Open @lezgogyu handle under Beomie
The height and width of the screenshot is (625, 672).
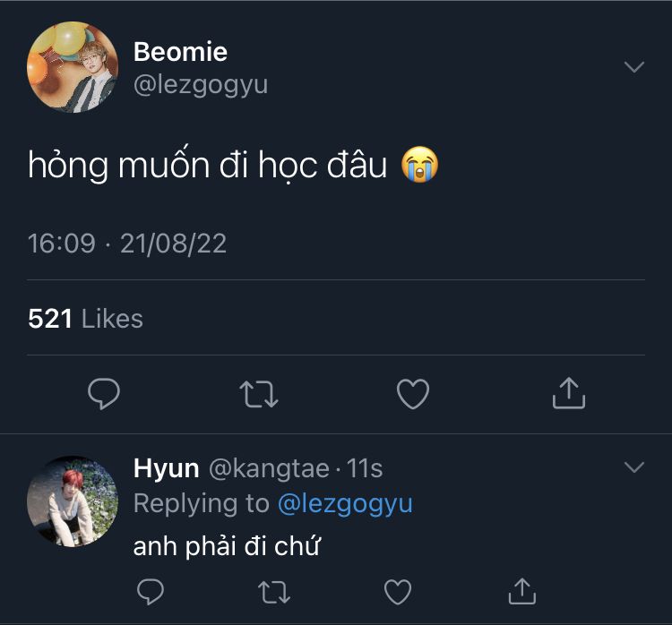coord(201,85)
